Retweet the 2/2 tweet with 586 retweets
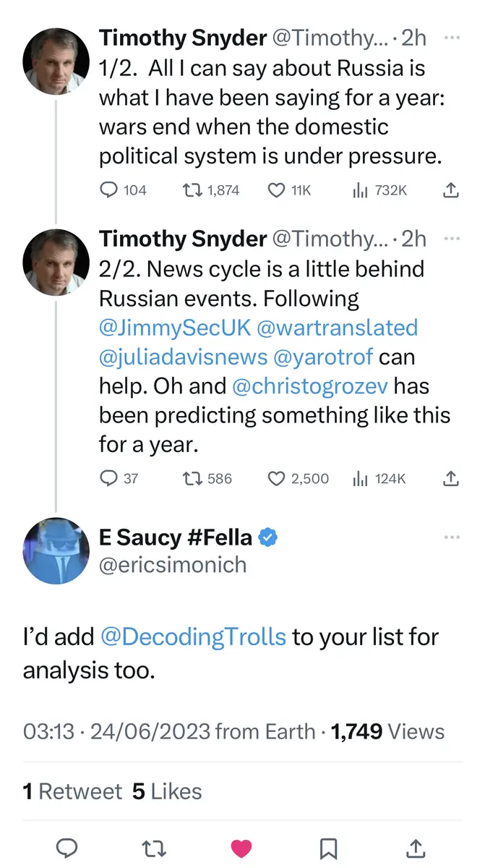 191,478
